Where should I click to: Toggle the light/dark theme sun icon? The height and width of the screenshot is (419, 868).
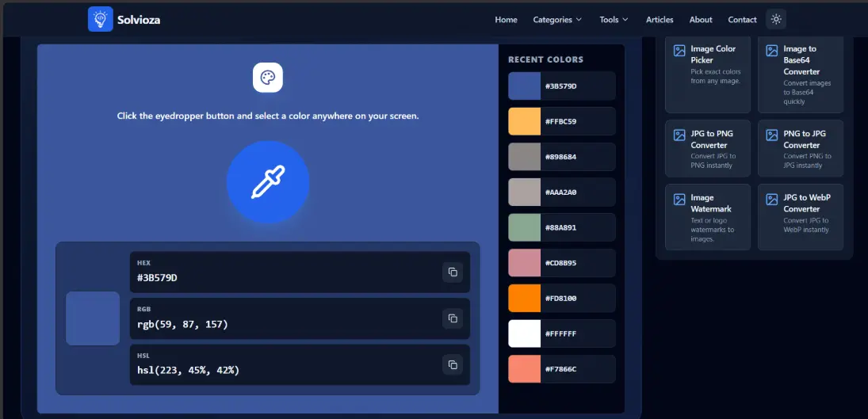pos(776,19)
